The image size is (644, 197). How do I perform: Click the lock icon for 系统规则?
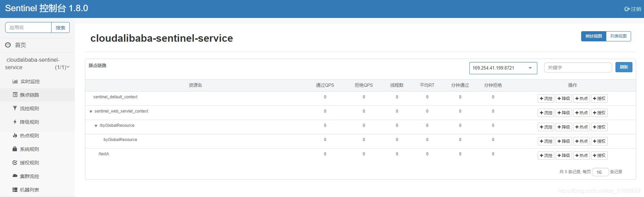click(15, 149)
